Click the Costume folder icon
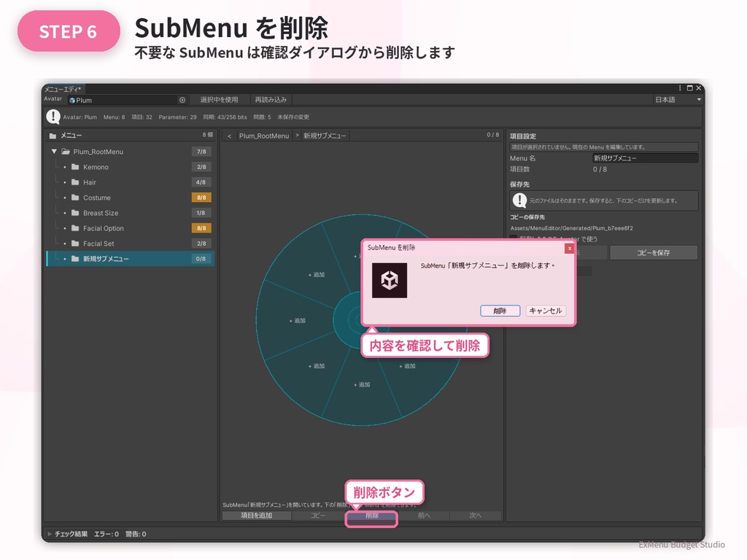 pyautogui.click(x=75, y=198)
